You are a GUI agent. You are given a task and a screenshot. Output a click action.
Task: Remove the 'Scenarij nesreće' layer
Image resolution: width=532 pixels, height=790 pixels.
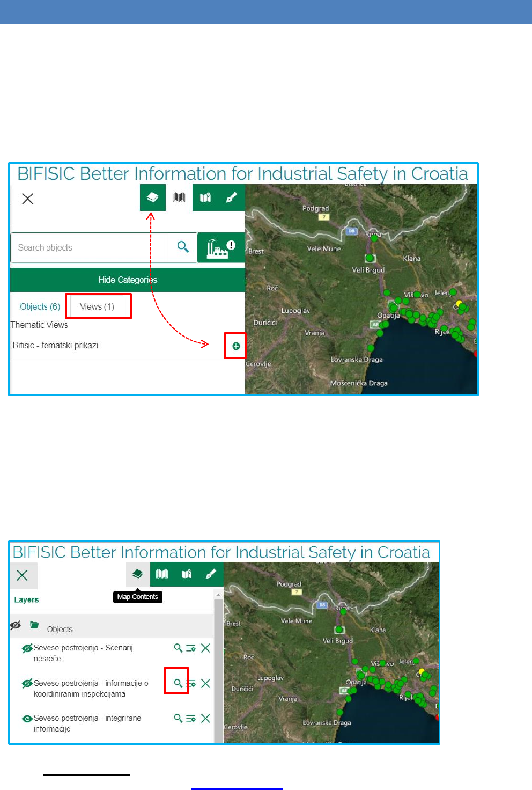pos(205,648)
